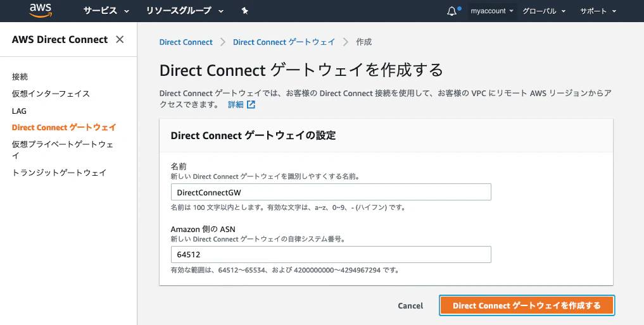Click Direct Connect ゲートウェイ breadcrumb link

point(284,42)
